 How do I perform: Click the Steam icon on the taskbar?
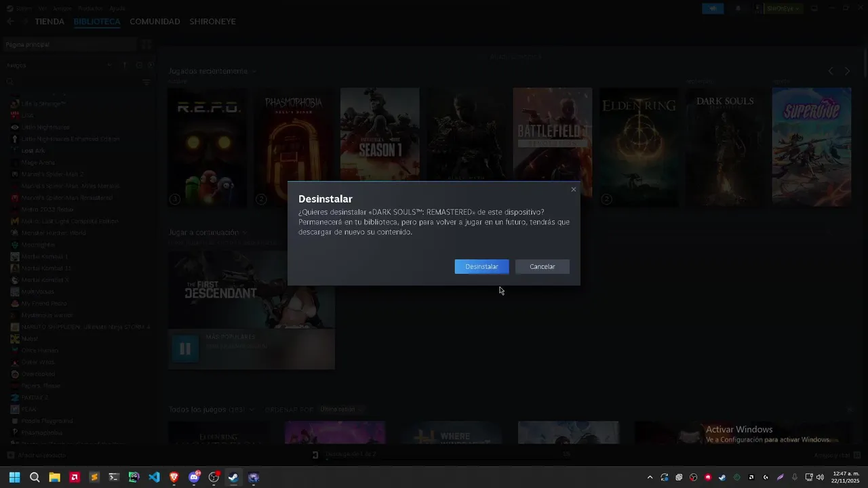[x=233, y=477]
